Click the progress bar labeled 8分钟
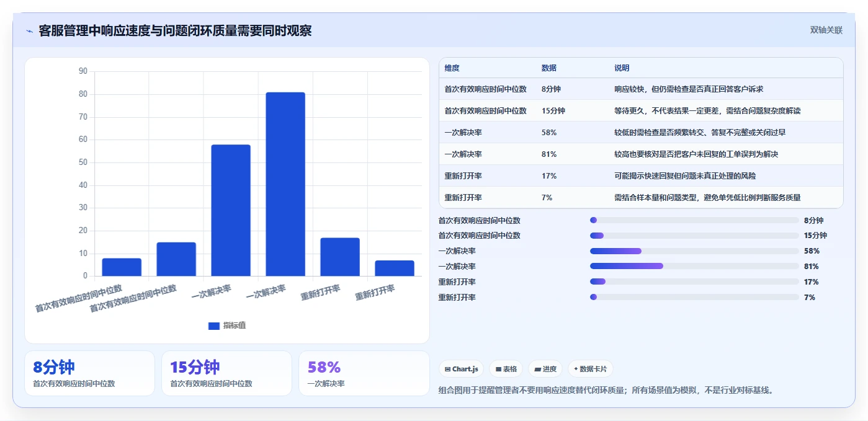 point(694,220)
